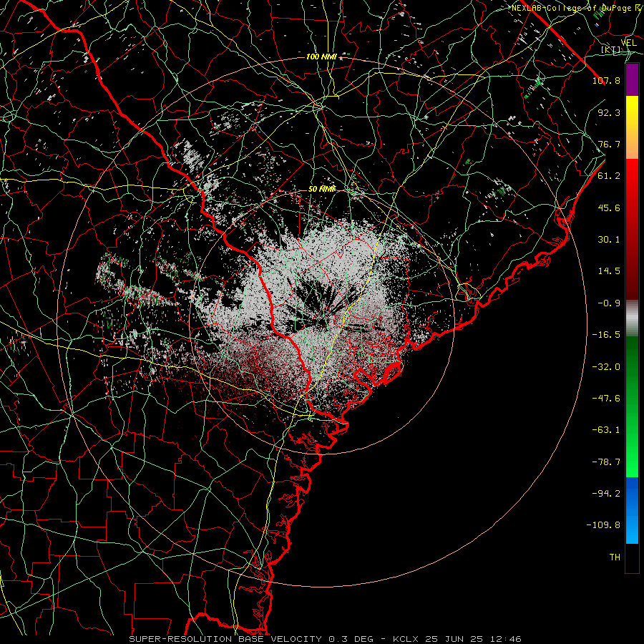Click the 14.5 velocity scale value
This screenshot has height=644, width=644.
pos(609,271)
